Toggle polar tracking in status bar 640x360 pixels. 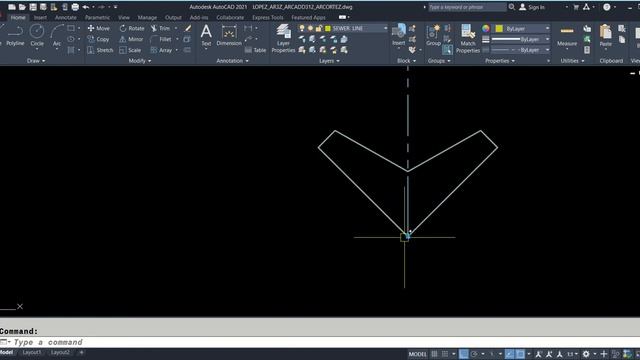(474, 354)
